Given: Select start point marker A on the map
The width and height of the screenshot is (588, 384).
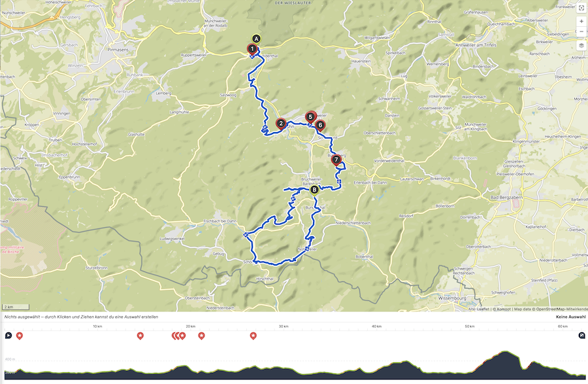Looking at the screenshot, I should click(256, 39).
